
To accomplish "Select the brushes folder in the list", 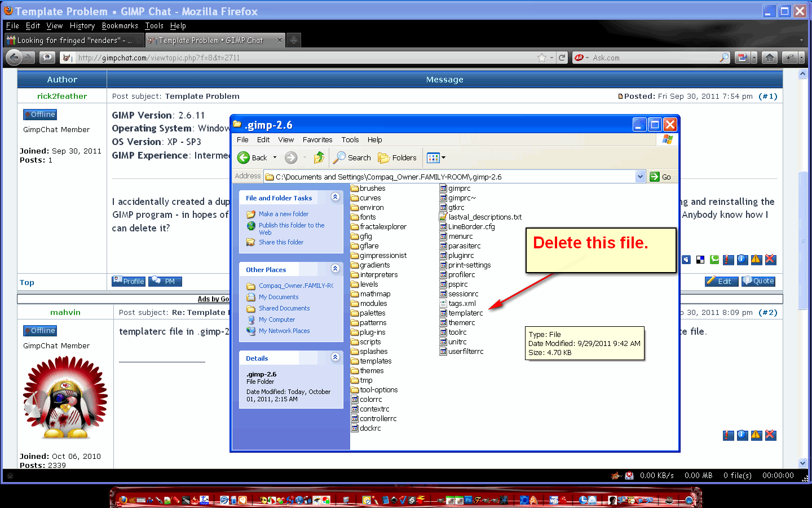I will tap(368, 188).
